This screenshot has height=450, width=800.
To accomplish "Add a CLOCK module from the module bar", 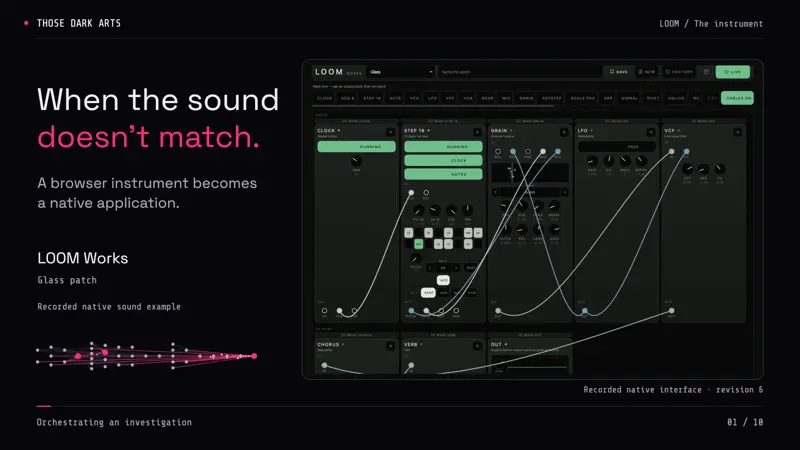I will click(324, 98).
